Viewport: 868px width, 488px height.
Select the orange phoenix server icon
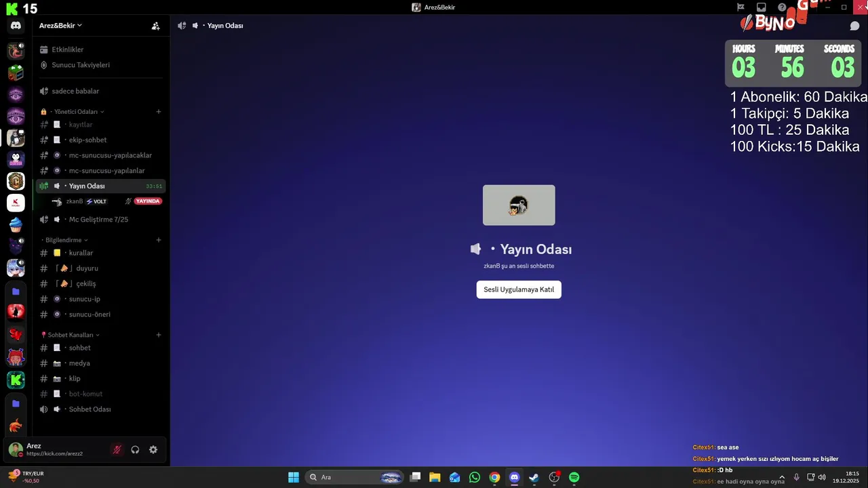coord(16,426)
